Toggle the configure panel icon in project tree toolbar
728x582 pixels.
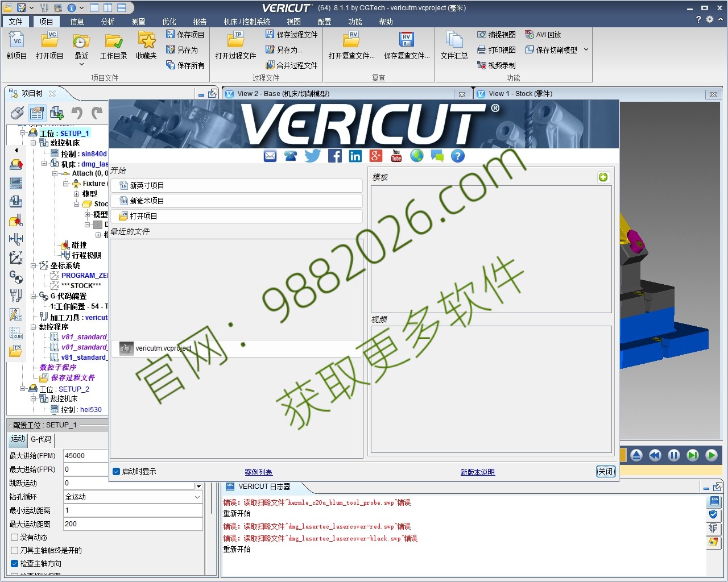[37, 113]
